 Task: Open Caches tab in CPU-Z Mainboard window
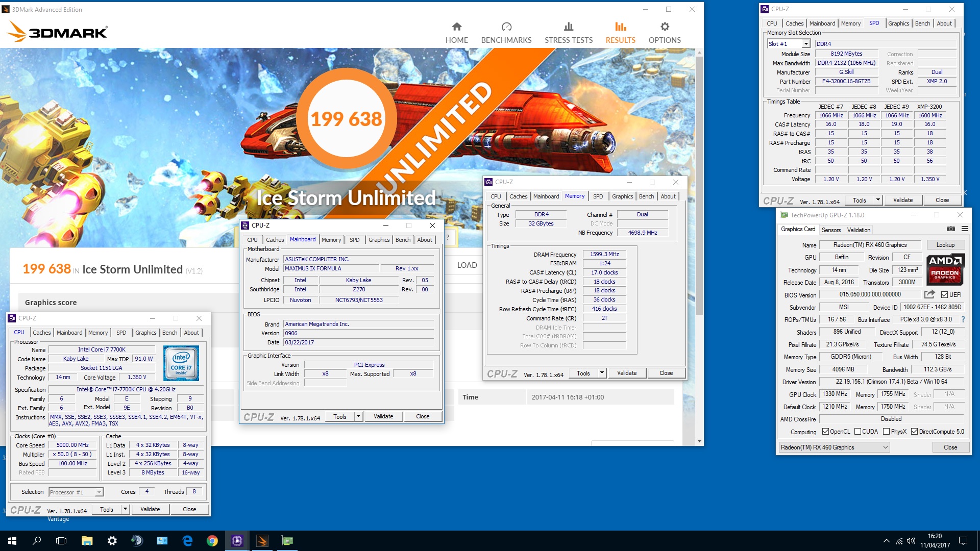(x=275, y=240)
